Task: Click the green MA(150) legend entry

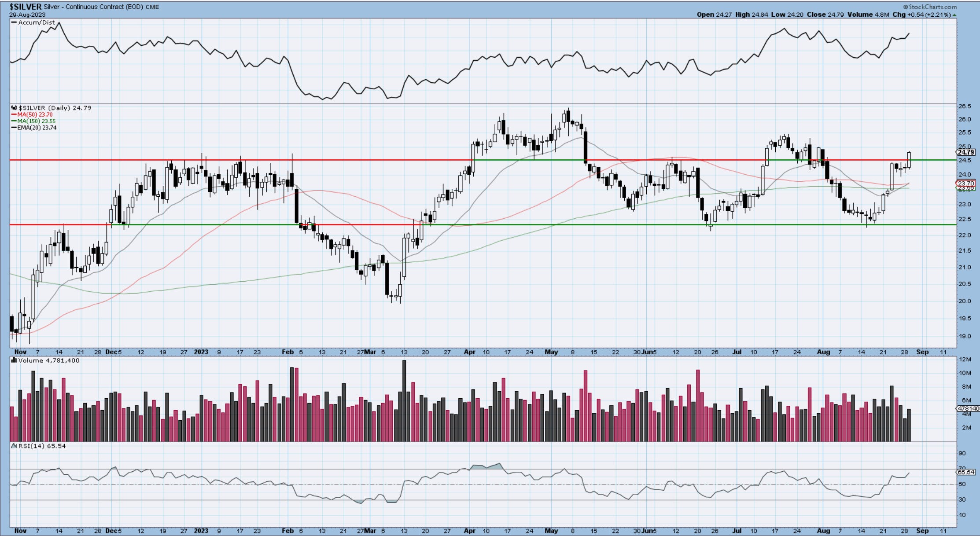Action: (36, 121)
